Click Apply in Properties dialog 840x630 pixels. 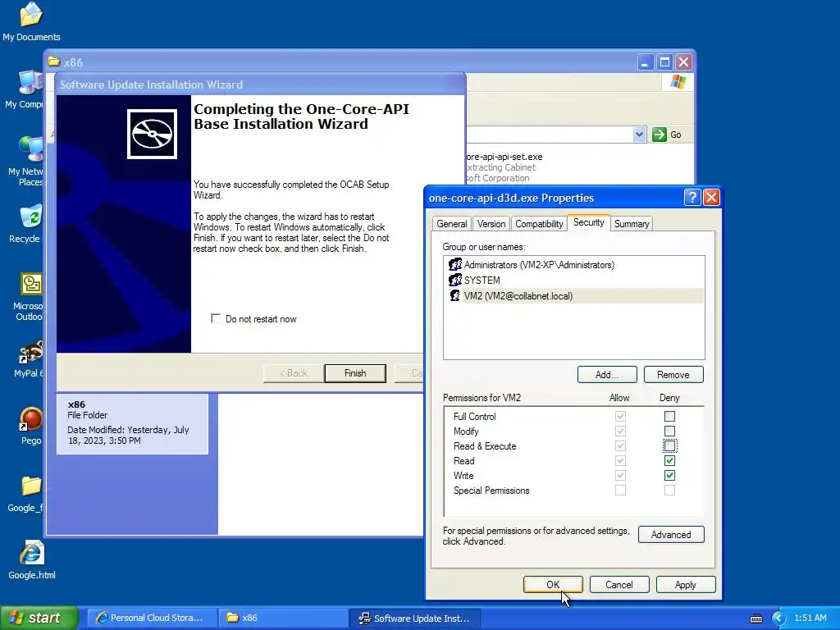(x=686, y=584)
